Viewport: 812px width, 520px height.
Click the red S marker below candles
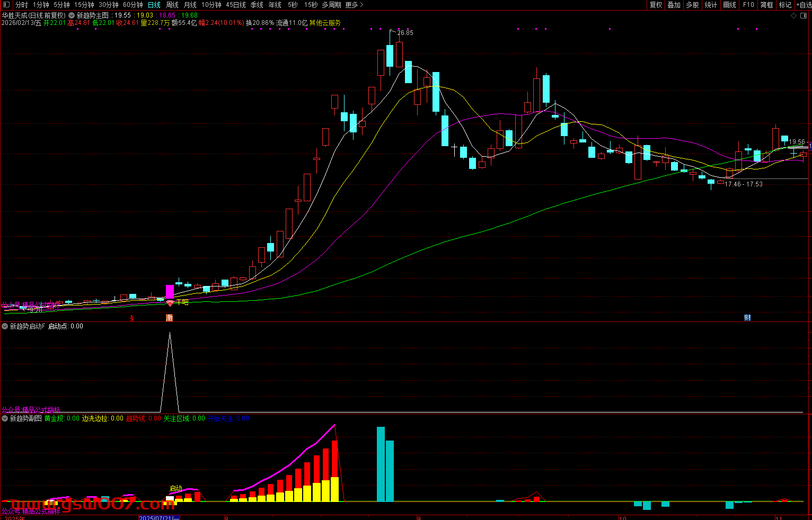[132, 318]
